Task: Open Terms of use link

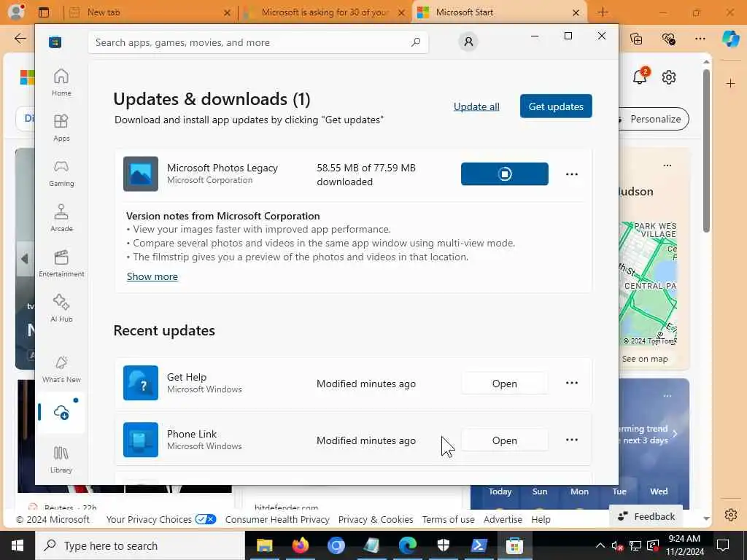Action: click(449, 519)
